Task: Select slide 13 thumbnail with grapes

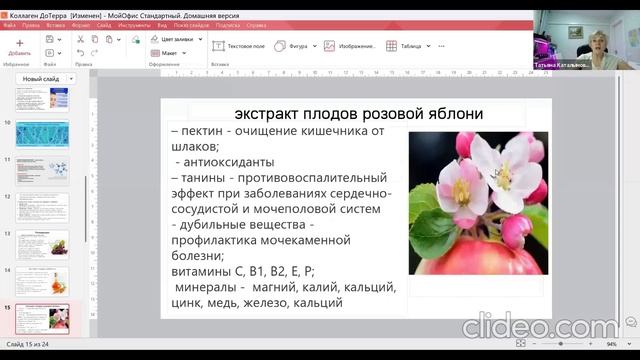Action: [x=42, y=244]
